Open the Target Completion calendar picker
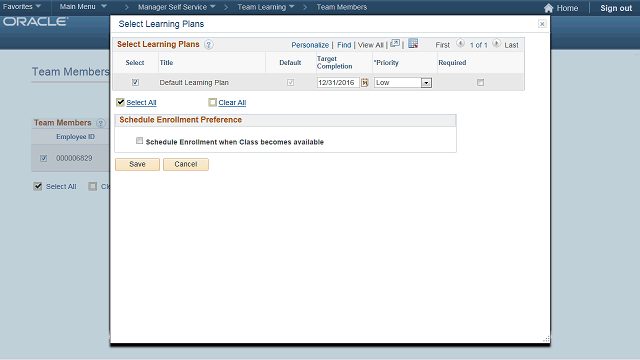The width and height of the screenshot is (640, 360). [x=364, y=82]
